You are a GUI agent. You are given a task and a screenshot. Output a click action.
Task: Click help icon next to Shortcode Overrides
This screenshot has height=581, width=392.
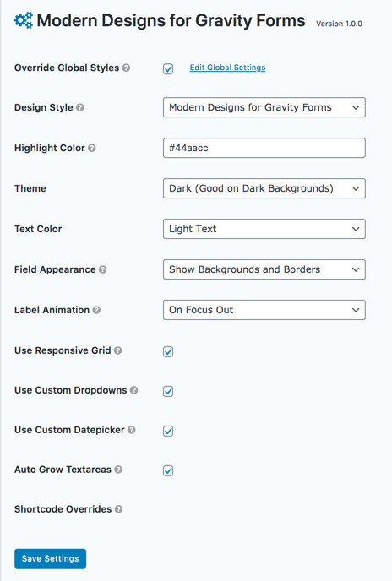point(118,509)
